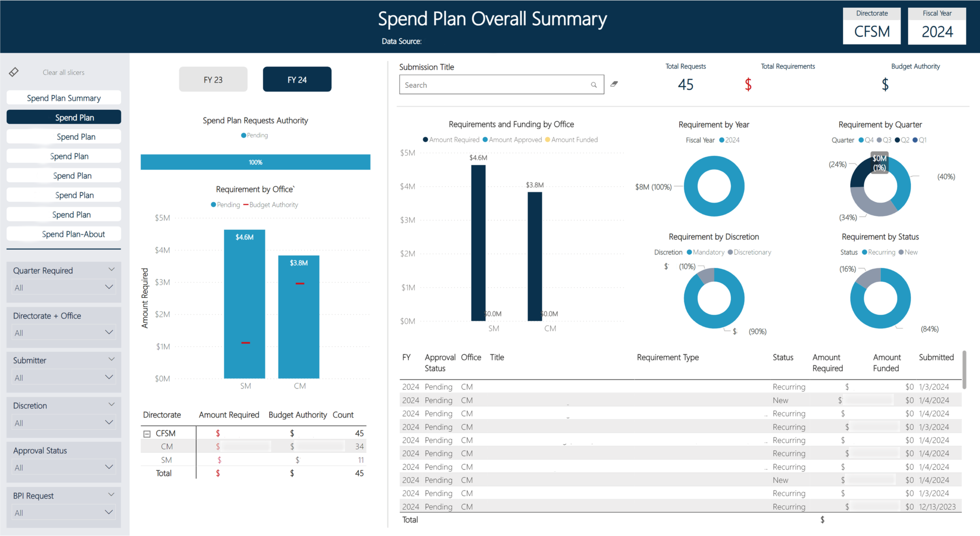Screen dimensions: 980x536
Task: Toggle the FY 23 year button
Action: pyautogui.click(x=213, y=80)
